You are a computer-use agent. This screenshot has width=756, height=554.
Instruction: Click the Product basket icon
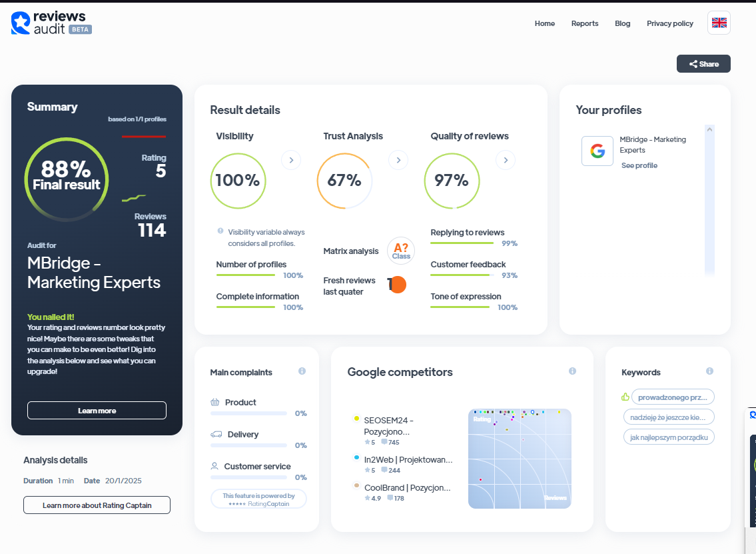coord(215,402)
